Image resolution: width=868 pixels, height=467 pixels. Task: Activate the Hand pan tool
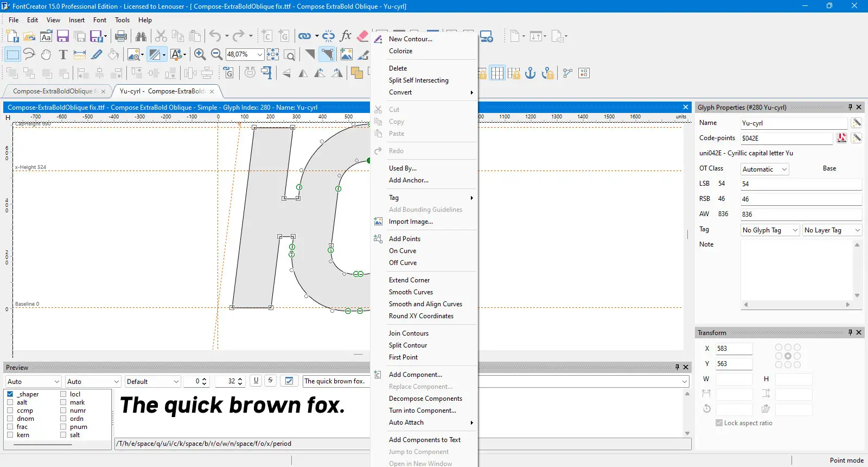(46, 54)
